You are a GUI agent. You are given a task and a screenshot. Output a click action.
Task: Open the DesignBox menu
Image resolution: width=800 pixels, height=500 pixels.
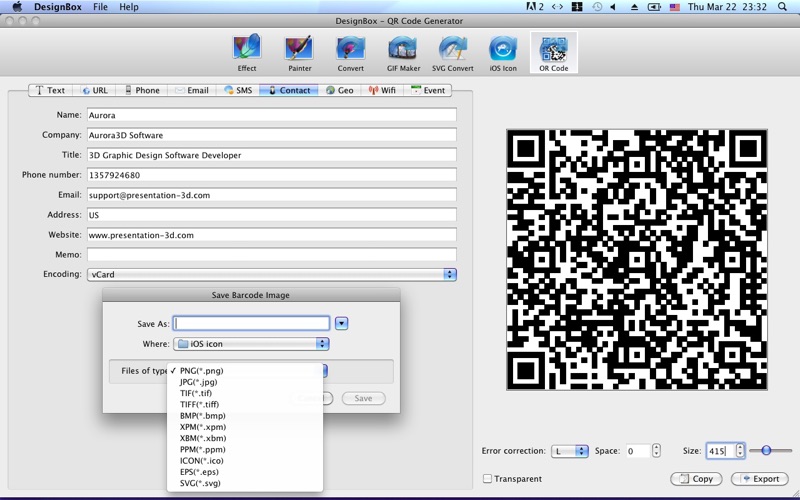[58, 7]
